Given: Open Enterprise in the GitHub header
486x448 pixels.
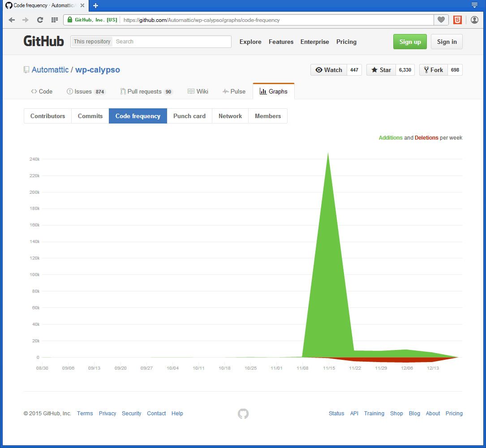Looking at the screenshot, I should [x=314, y=42].
